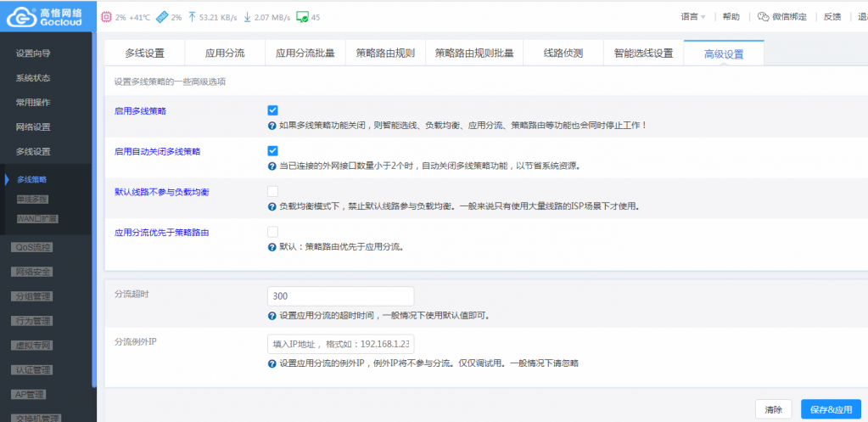Go to the 线路侦测 tab
868x422 pixels.
pyautogui.click(x=563, y=53)
